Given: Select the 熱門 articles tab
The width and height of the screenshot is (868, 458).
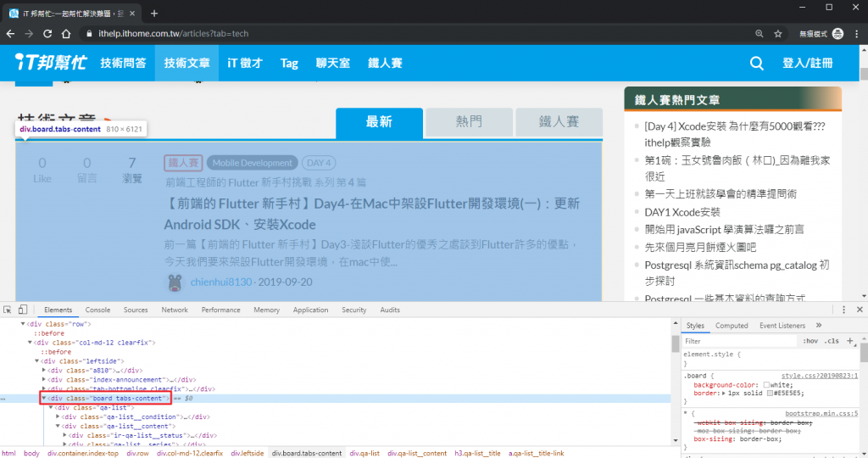Looking at the screenshot, I should (469, 122).
